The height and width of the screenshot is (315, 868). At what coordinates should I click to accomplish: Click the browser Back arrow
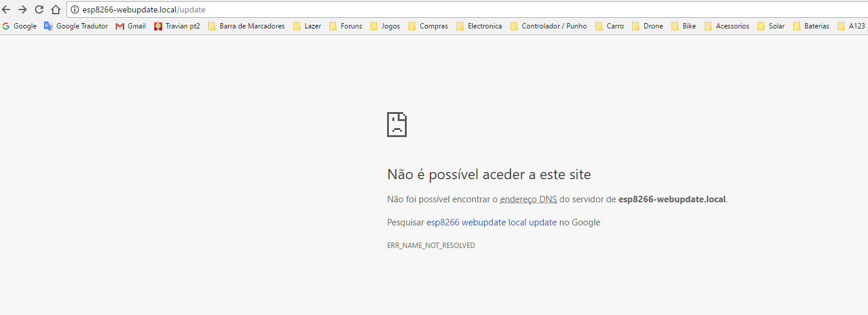point(7,9)
